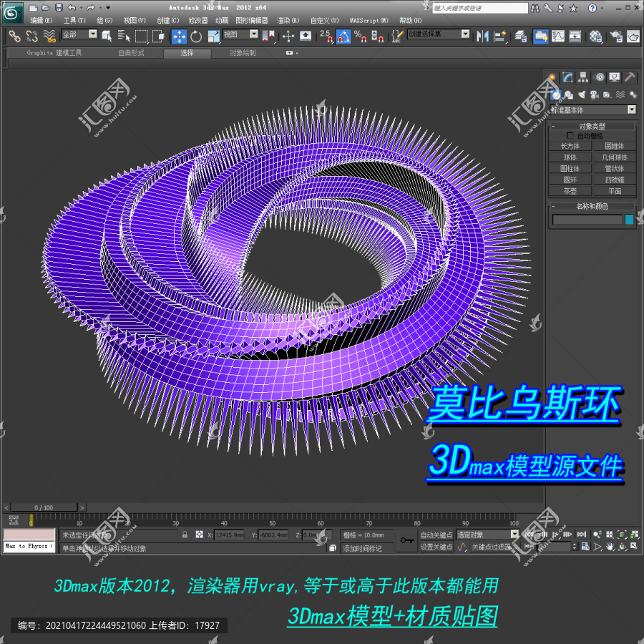Open Select by Name list tool
Viewport: 644px width, 644px height.
click(124, 36)
